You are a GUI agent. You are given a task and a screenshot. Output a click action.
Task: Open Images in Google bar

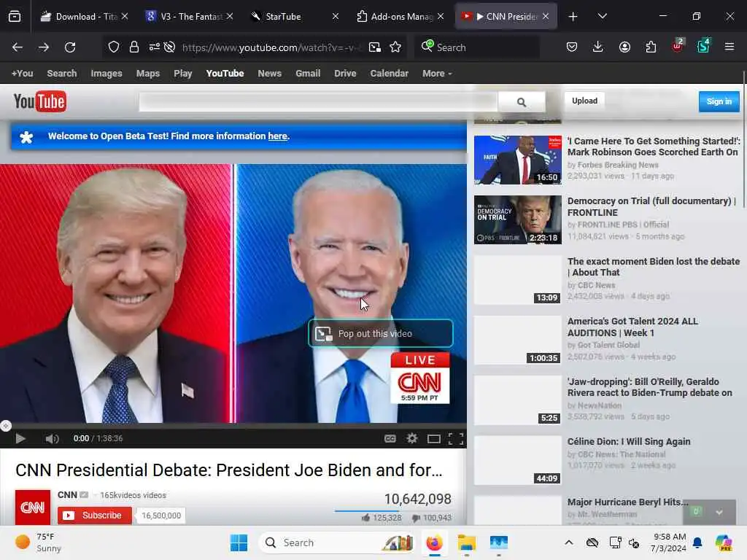pos(107,74)
